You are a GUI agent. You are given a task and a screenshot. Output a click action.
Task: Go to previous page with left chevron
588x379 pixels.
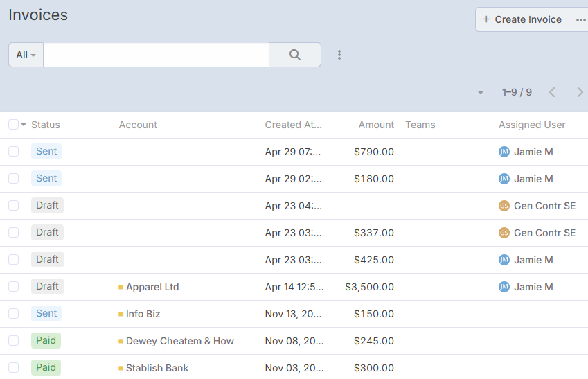click(x=552, y=92)
